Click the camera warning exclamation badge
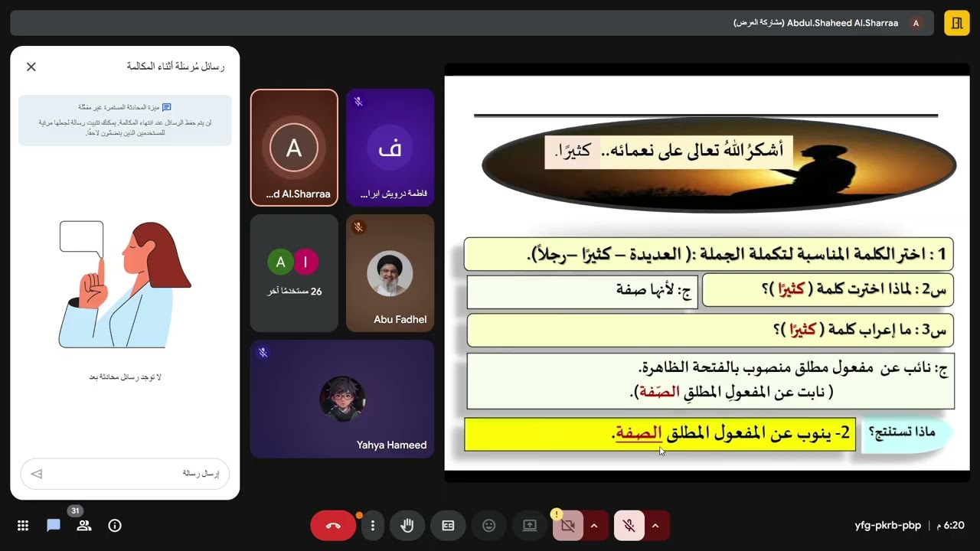The width and height of the screenshot is (980, 551). (557, 514)
